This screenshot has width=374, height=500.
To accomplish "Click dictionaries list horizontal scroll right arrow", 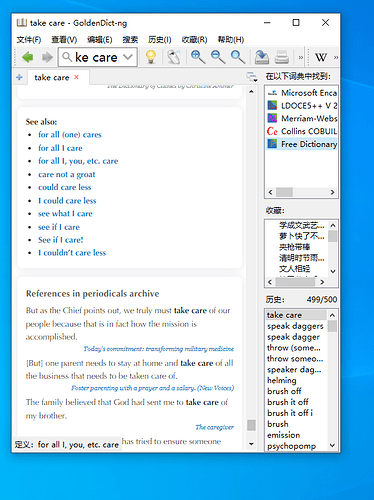I will pyautogui.click(x=332, y=192).
